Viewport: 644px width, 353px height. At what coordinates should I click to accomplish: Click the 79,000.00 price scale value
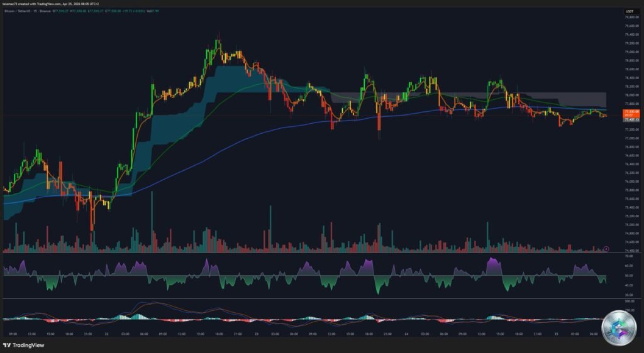point(631,52)
